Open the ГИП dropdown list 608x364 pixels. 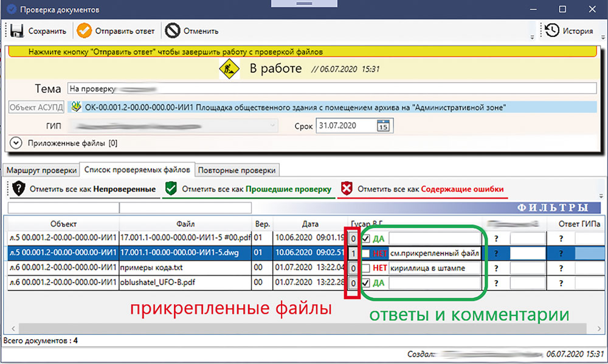272,126
